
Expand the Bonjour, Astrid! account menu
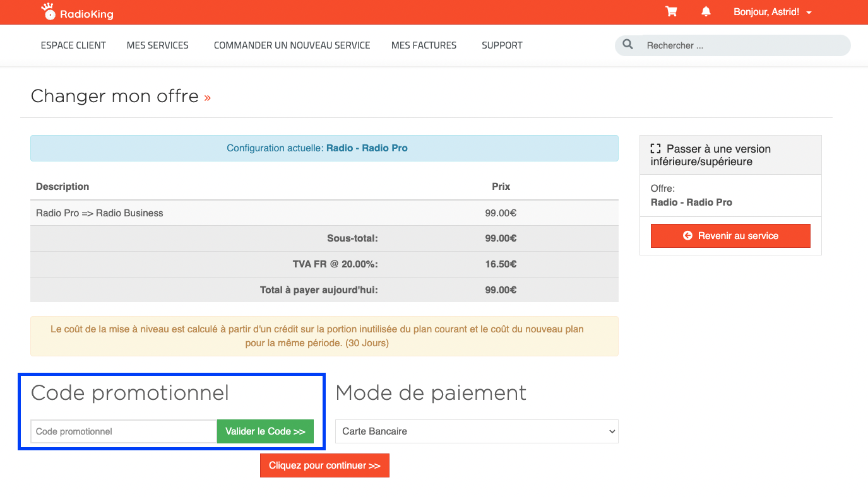point(772,12)
